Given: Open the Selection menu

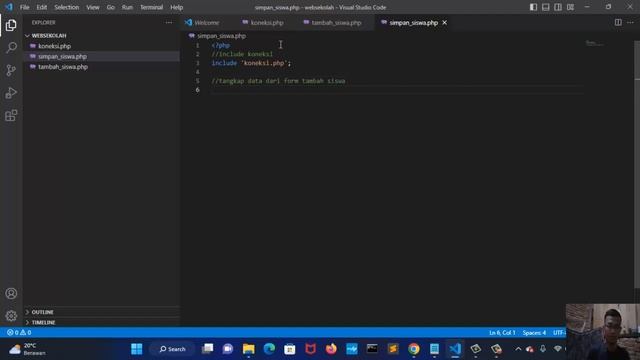Looking at the screenshot, I should tap(67, 7).
